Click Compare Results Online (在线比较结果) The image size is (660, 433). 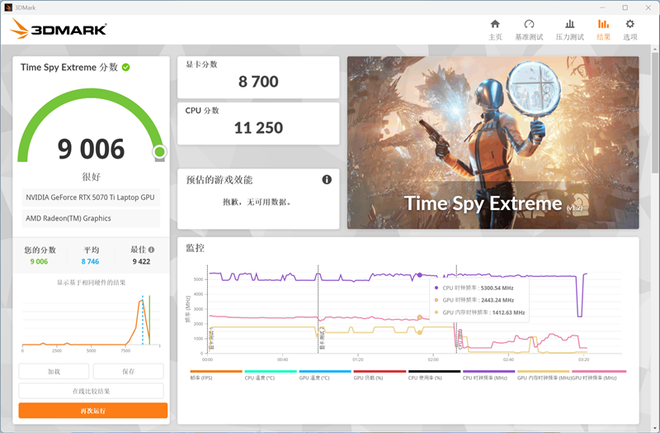coord(93,390)
